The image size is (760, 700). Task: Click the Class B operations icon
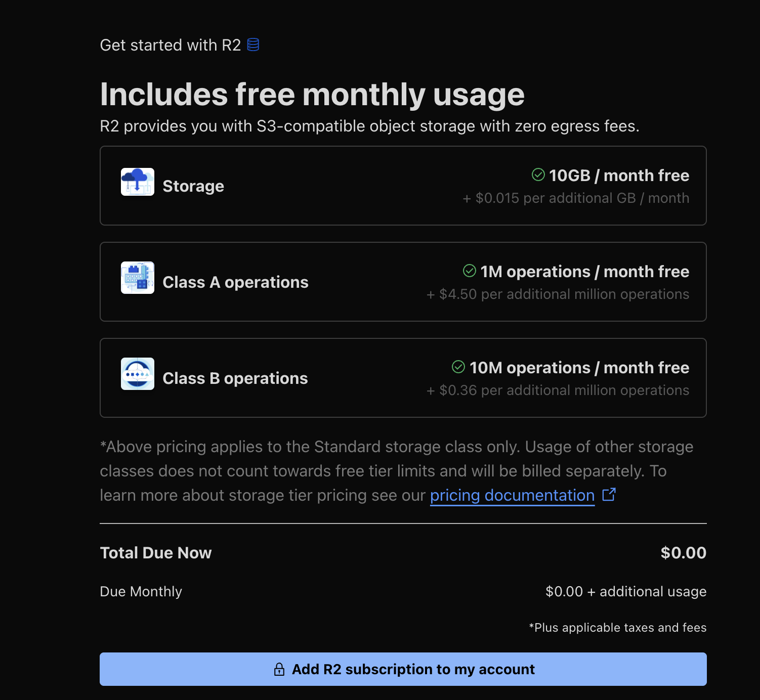click(138, 374)
